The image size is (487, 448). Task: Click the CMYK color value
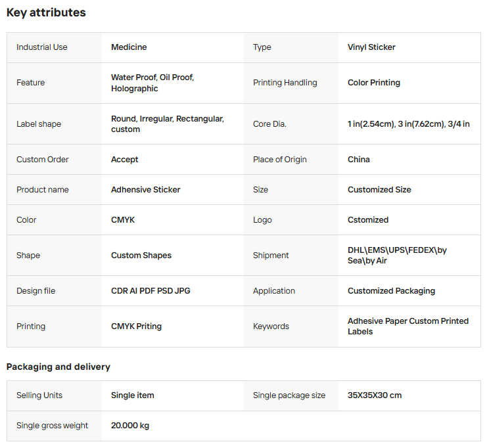coord(123,220)
